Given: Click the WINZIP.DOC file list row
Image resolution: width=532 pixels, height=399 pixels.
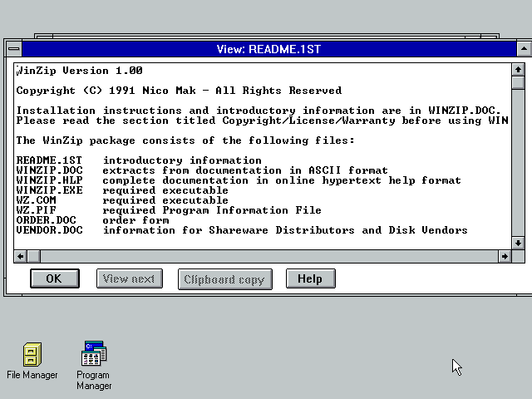Looking at the screenshot, I should tap(202, 170).
